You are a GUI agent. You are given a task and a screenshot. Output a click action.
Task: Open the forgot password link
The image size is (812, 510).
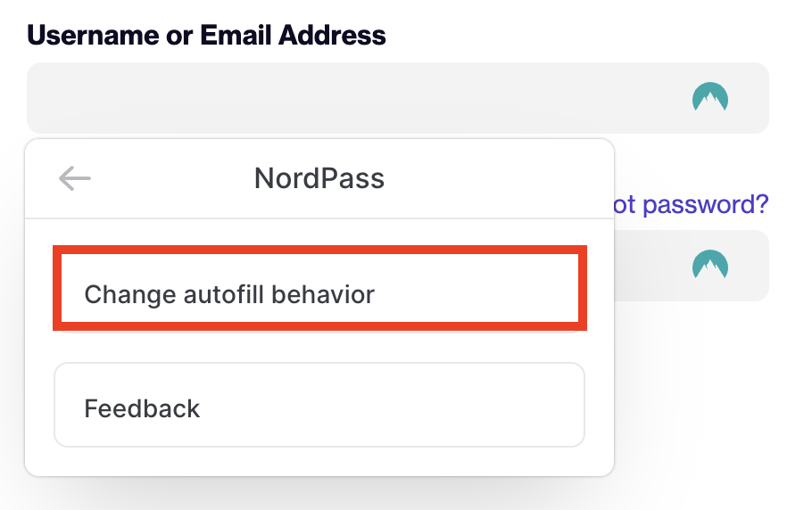coord(691,204)
